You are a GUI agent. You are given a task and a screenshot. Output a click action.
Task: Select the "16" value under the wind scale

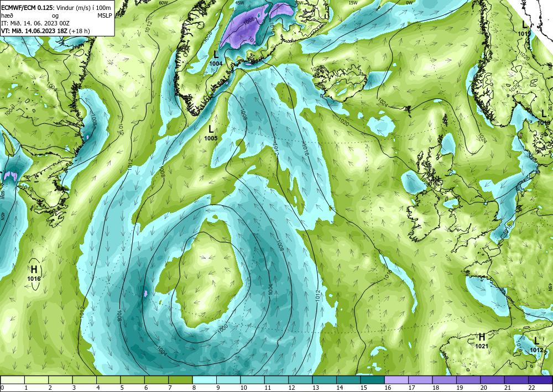point(387,388)
